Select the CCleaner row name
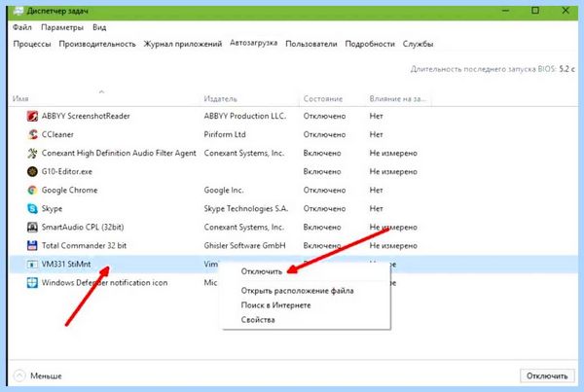This screenshot has width=584, height=392. coord(57,134)
